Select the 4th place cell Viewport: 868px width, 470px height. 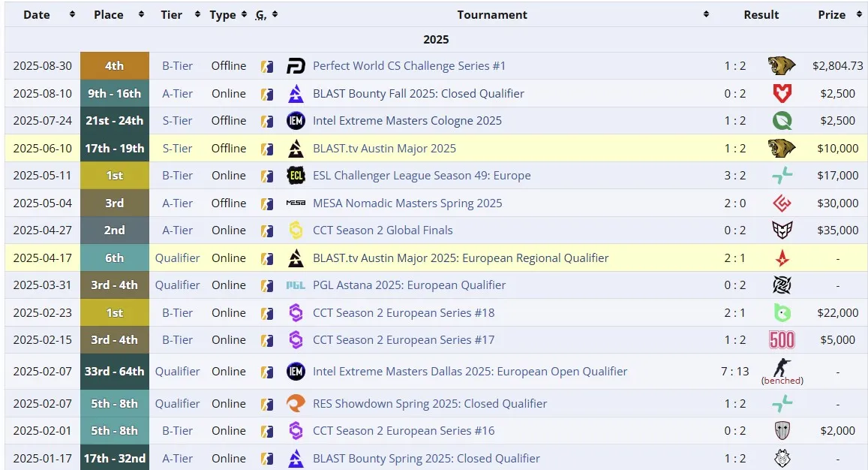[115, 66]
